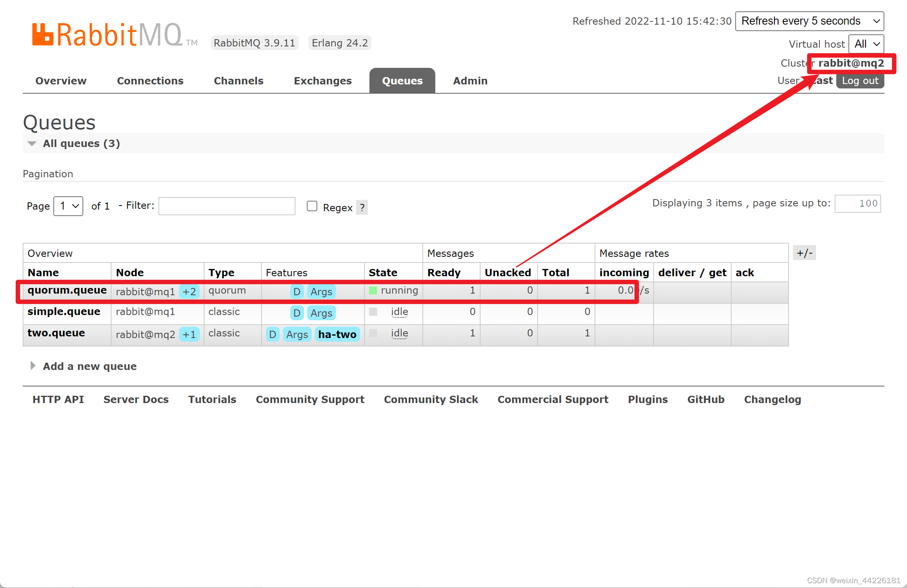Click the idle state text of simple.queue
907x588 pixels.
[x=399, y=312]
